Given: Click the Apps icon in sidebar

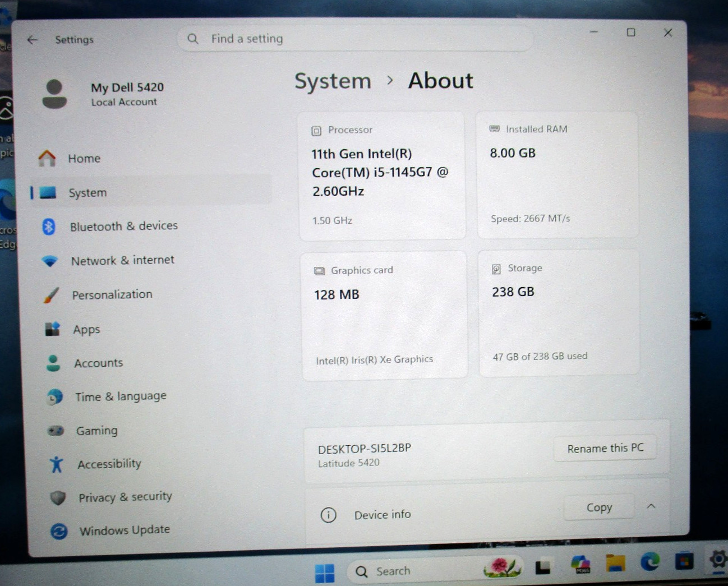Looking at the screenshot, I should tap(52, 329).
